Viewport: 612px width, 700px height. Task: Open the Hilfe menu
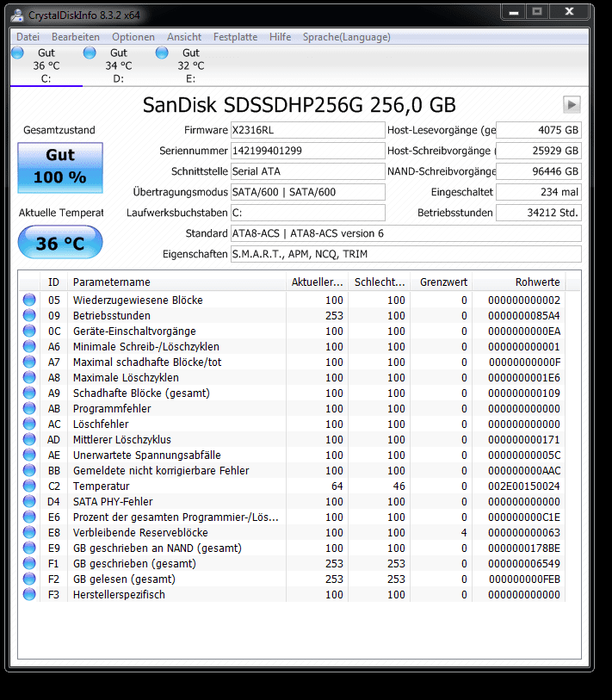tap(280, 37)
